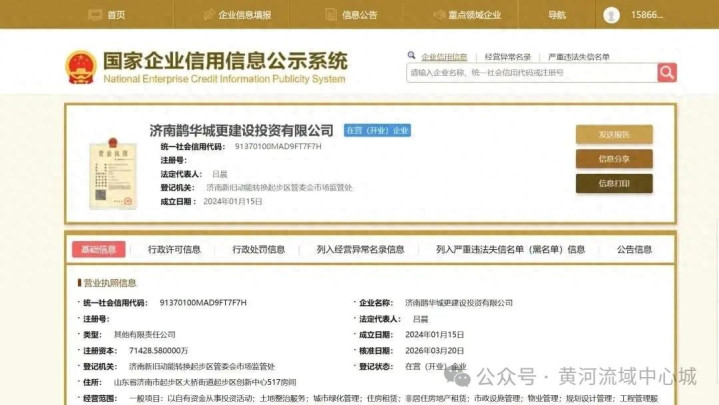This screenshot has width=719, height=405.
Task: Click the user avatar icon
Action: click(x=611, y=15)
